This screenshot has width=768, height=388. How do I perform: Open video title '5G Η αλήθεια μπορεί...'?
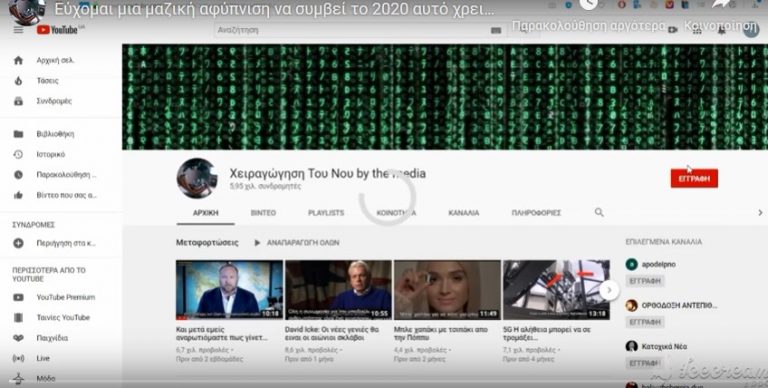pyautogui.click(x=547, y=334)
